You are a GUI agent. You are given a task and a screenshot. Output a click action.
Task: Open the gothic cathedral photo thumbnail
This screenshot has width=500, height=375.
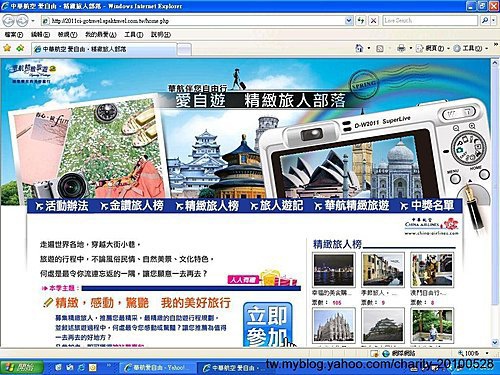[334, 325]
